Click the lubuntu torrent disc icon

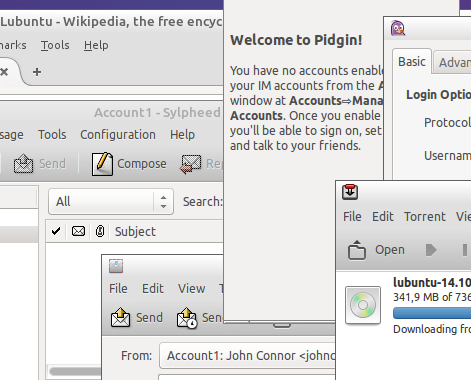coord(363,305)
